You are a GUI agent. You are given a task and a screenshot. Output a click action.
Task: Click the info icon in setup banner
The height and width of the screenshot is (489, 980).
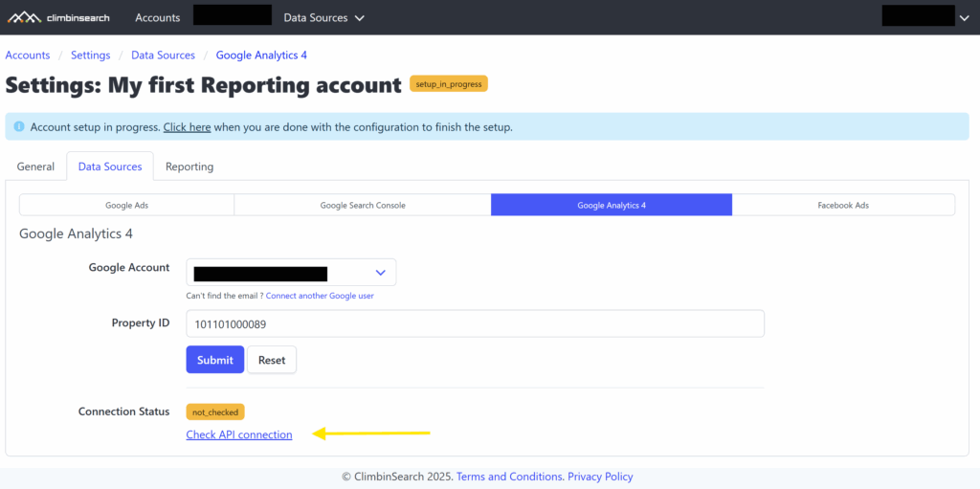[x=19, y=127]
